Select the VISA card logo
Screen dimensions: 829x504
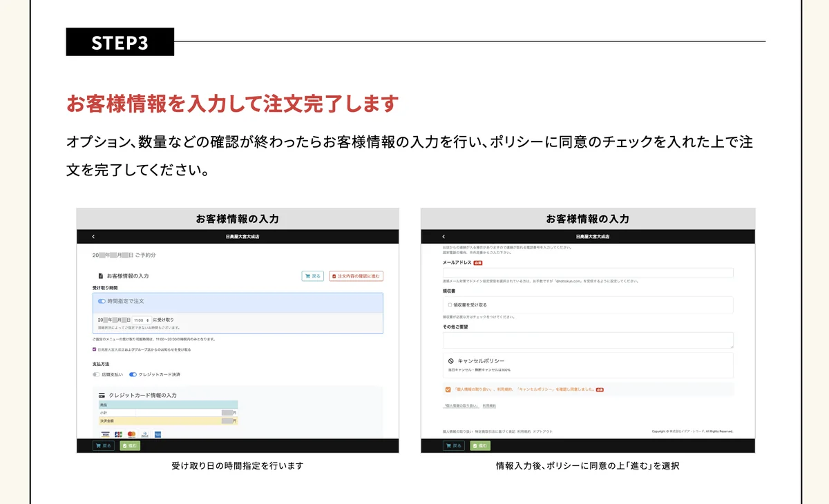point(105,434)
